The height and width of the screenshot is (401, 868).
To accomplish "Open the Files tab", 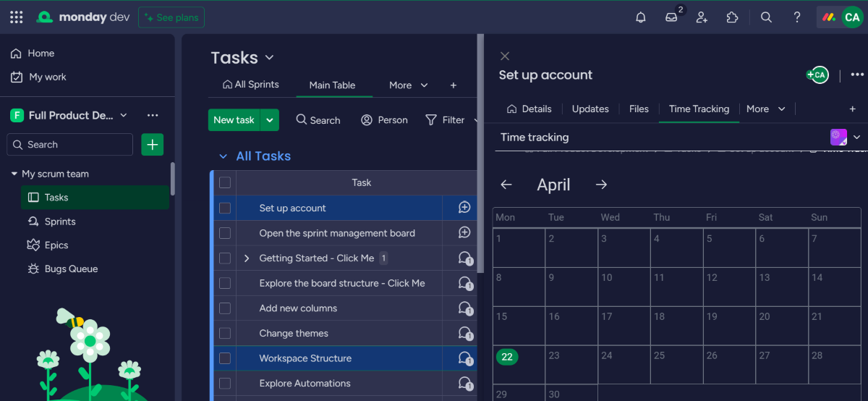I will (639, 109).
